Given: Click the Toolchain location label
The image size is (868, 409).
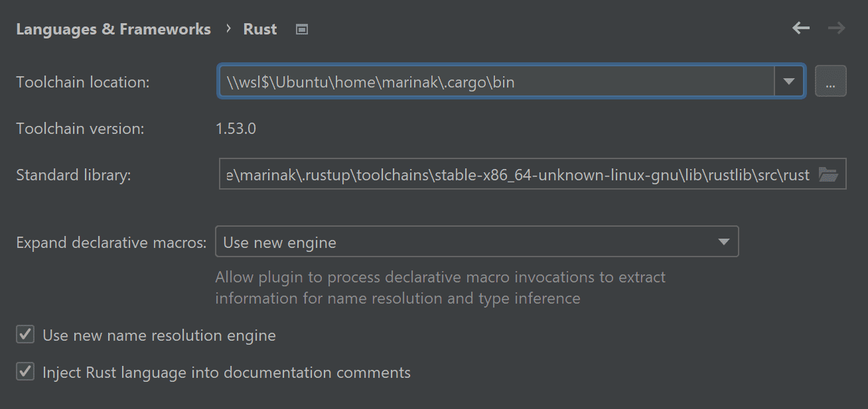Looking at the screenshot, I should pos(83,82).
